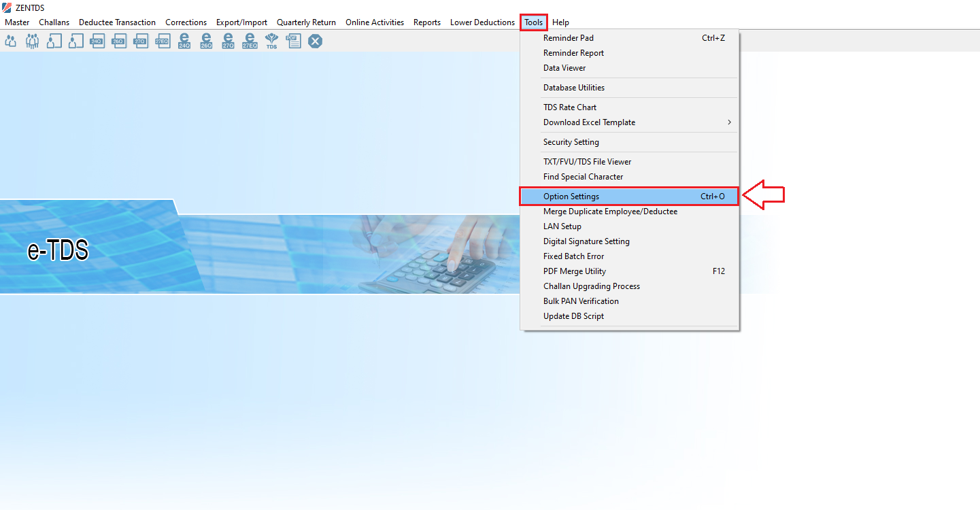The height and width of the screenshot is (510, 980).
Task: Click the group of people toolbar icon
Action: (32, 41)
